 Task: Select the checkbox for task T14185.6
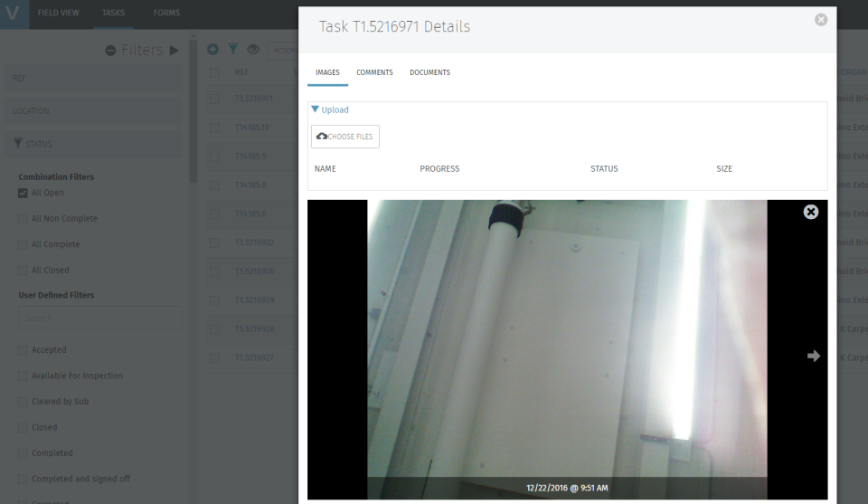pos(215,214)
